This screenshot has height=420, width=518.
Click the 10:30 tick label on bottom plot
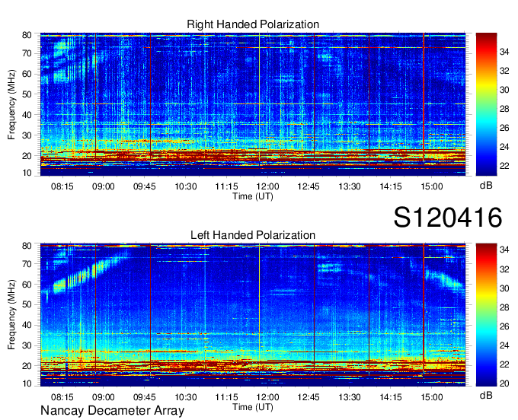186,397
